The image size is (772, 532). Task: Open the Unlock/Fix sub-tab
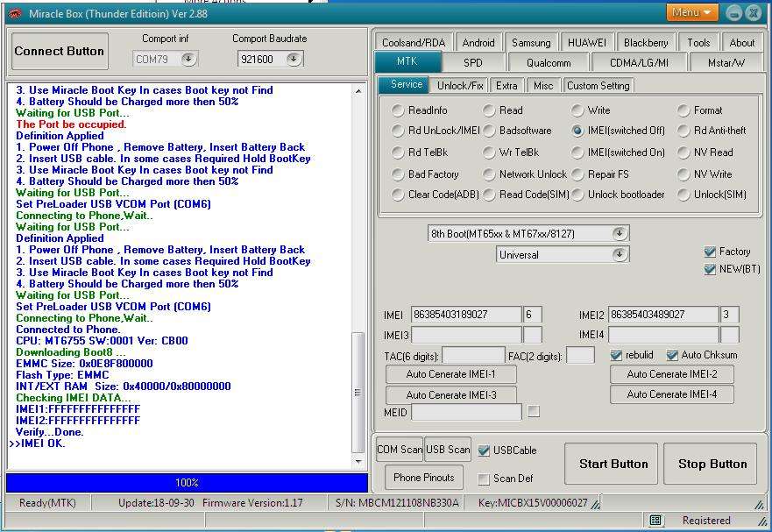point(460,86)
